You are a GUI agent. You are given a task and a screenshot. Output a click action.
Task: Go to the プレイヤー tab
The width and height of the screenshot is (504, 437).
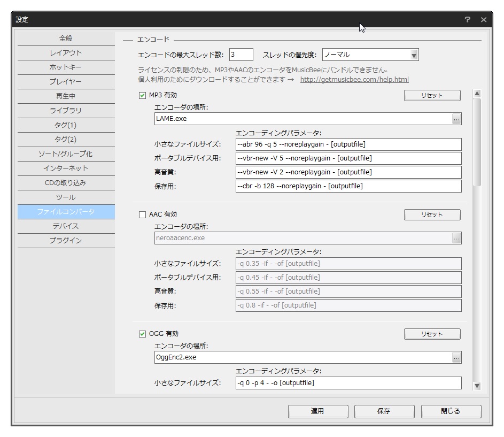[x=66, y=82]
